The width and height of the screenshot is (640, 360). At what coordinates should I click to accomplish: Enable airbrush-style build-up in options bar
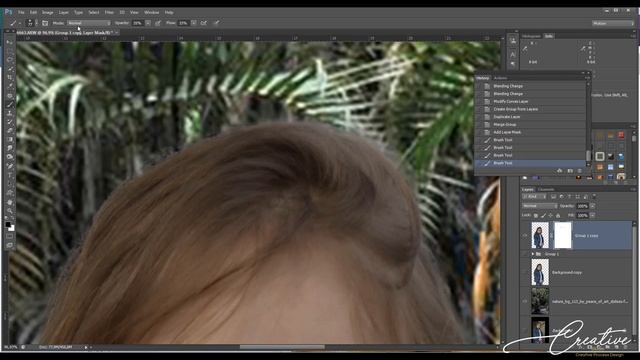pyautogui.click(x=204, y=23)
